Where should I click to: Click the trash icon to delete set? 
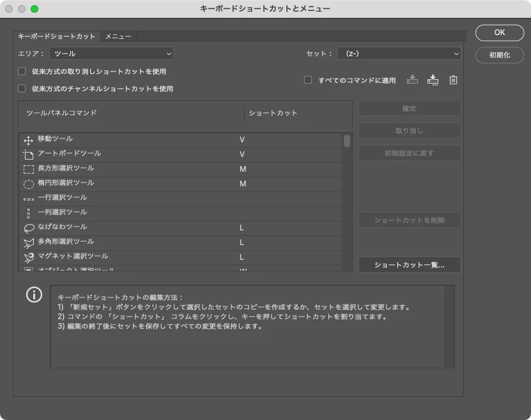[453, 80]
